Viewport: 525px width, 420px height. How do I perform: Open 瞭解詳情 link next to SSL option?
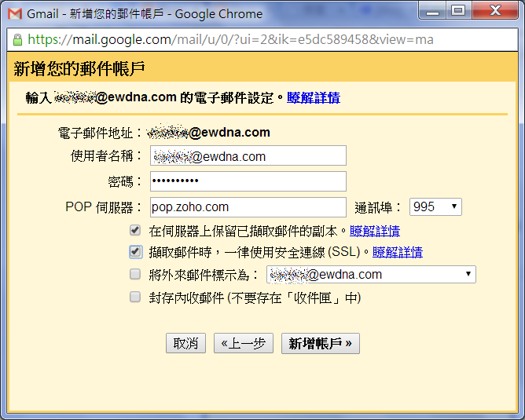pyautogui.click(x=398, y=252)
